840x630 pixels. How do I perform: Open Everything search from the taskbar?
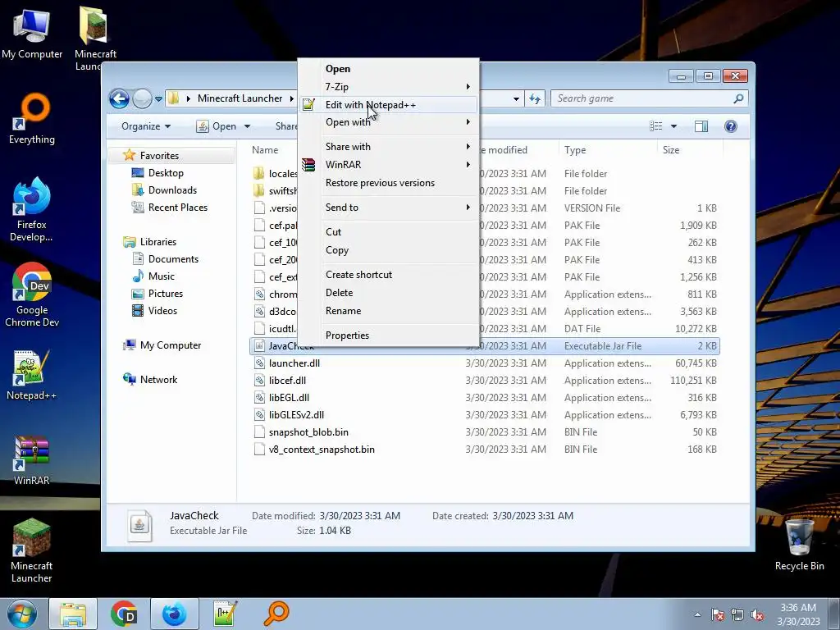point(276,614)
